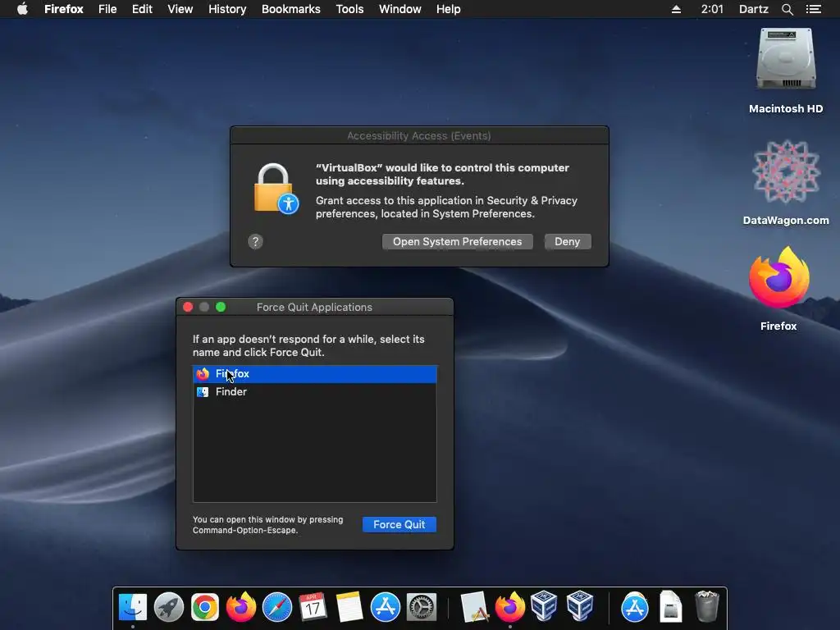Open the Notes app in Dock
The height and width of the screenshot is (630, 840).
(x=349, y=607)
